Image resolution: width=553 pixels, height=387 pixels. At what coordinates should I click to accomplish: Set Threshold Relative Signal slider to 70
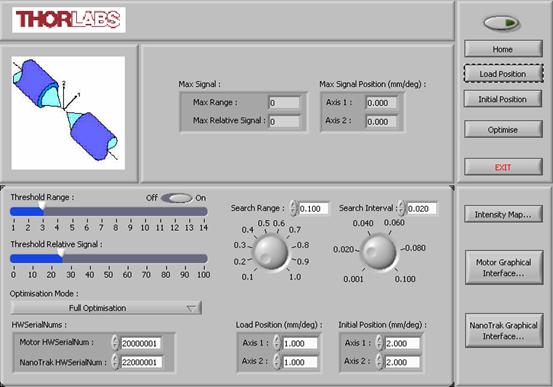[x=146, y=259]
